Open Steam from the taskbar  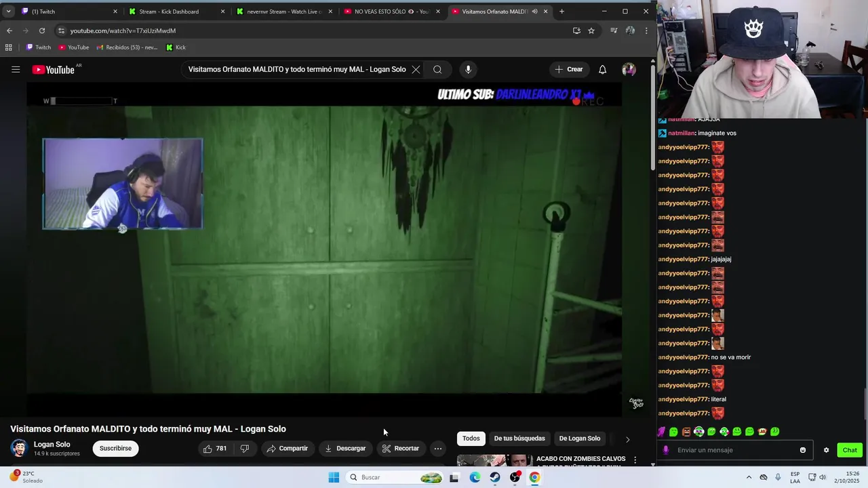[495, 477]
